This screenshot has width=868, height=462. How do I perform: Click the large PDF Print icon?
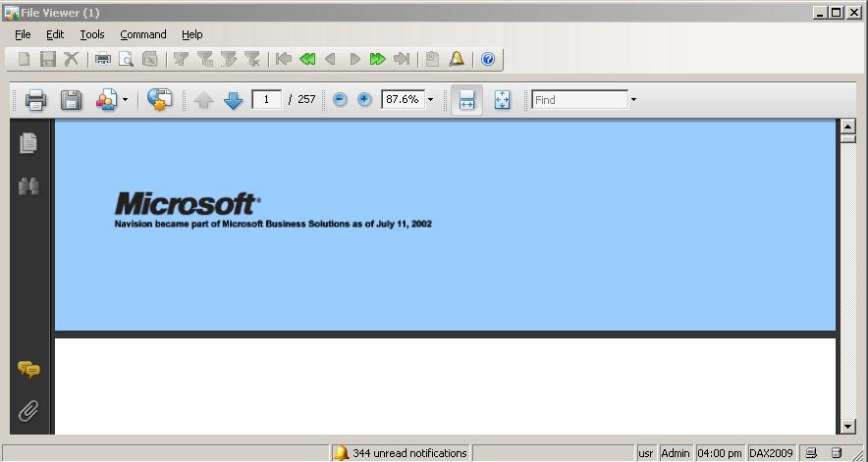click(35, 100)
